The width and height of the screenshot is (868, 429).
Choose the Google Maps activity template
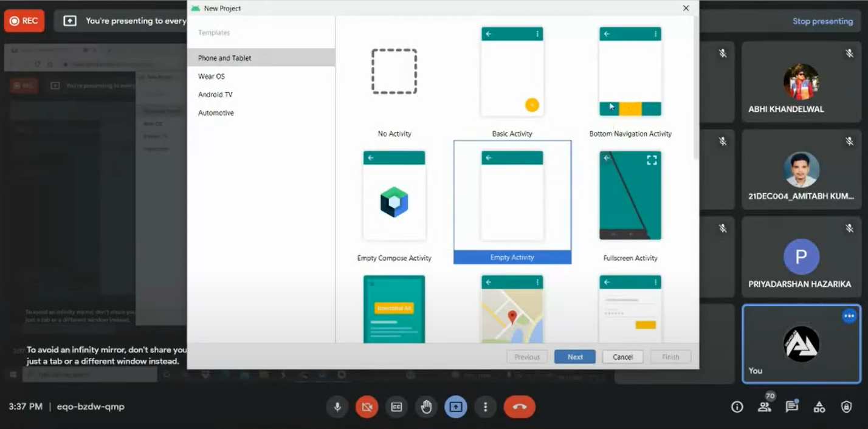coord(512,309)
